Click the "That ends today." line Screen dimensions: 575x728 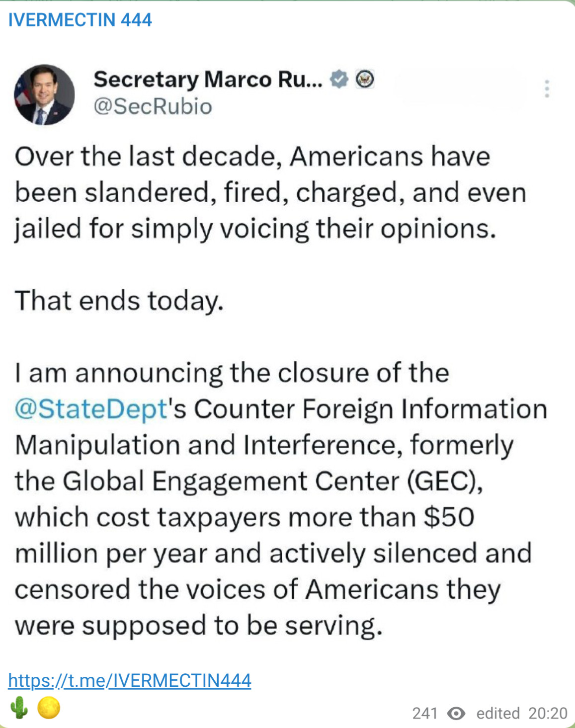click(119, 301)
